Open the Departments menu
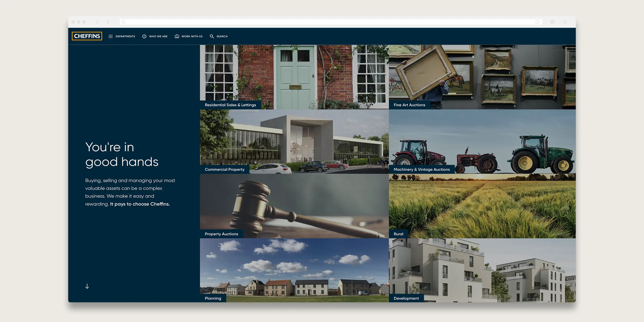Screen dimensions: 644x322 click(125, 36)
